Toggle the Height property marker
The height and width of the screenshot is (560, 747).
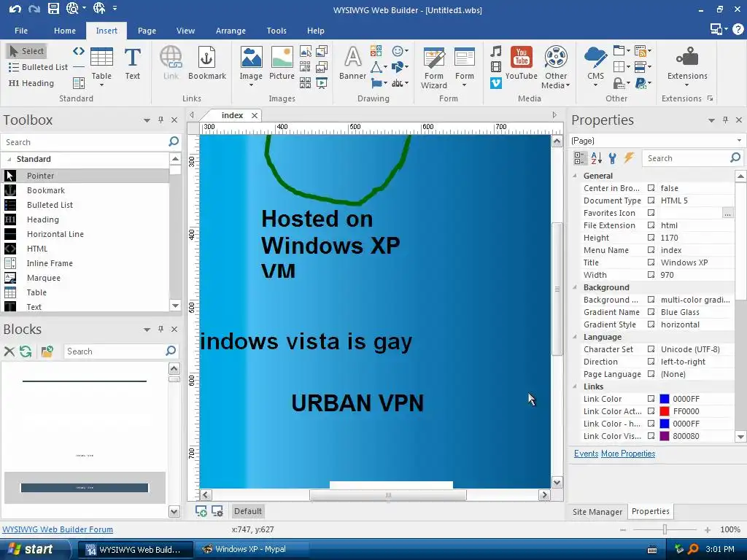[x=651, y=238]
